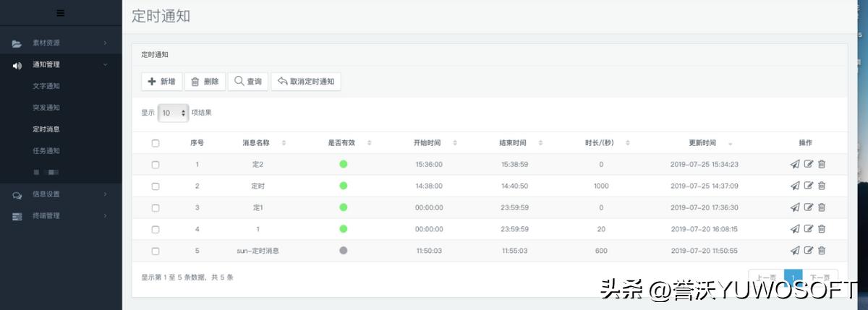Click gray status dot of sun-定时消息 row

click(x=343, y=251)
